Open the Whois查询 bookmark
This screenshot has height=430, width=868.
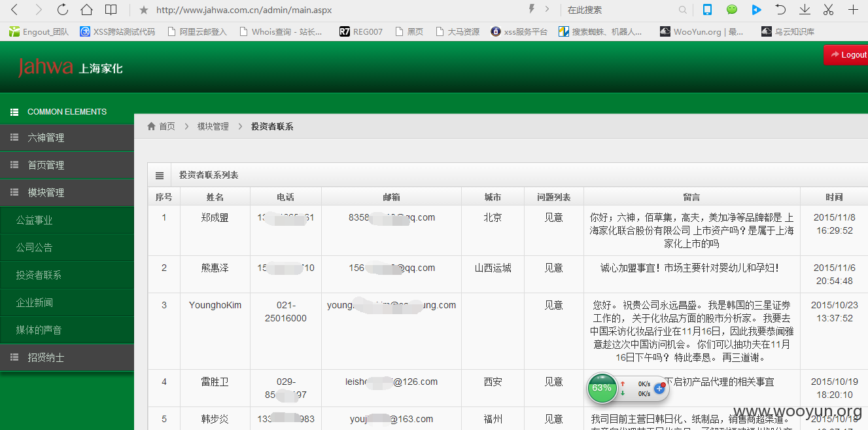coord(281,31)
